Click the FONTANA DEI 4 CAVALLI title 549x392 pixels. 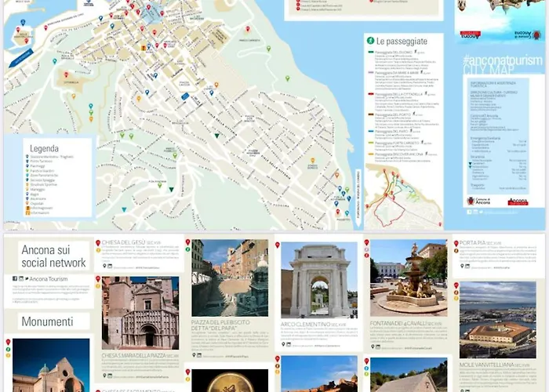(398, 323)
